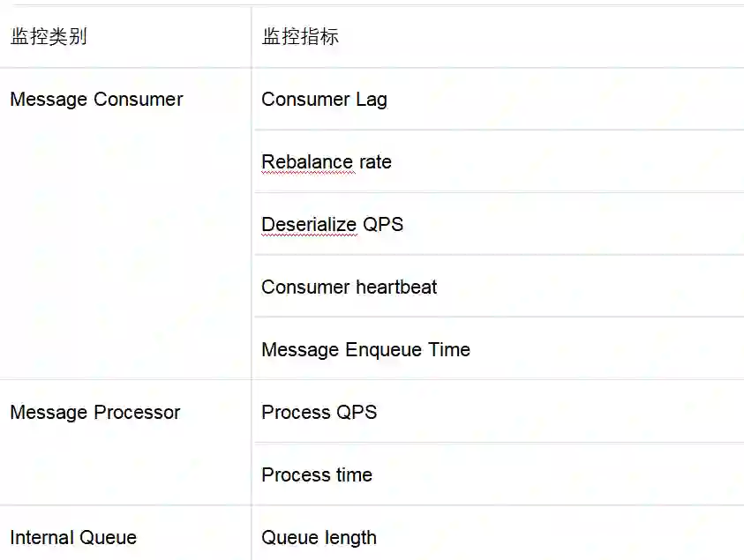The image size is (744, 560).
Task: Select the Message Consumer category cell
Action: click(96, 100)
